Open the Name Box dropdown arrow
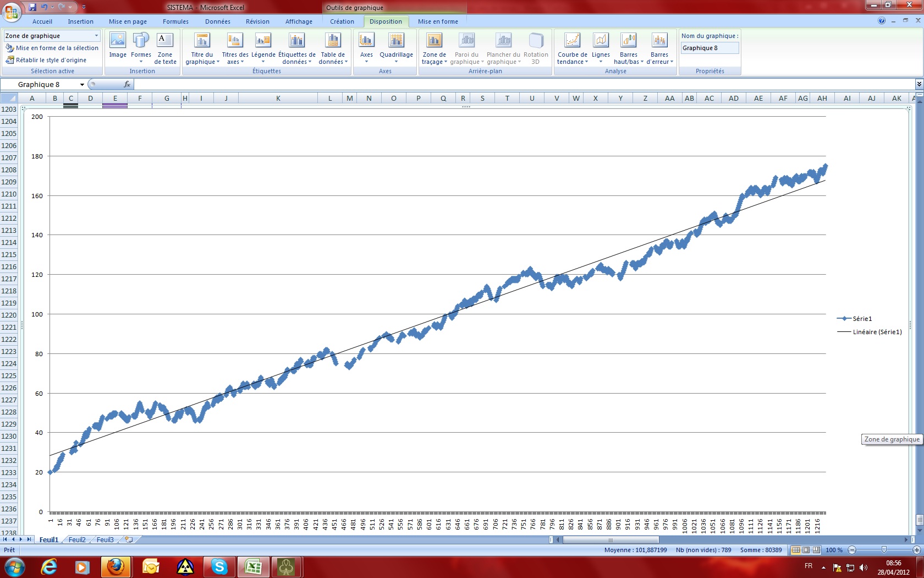This screenshot has height=578, width=924. click(x=82, y=85)
